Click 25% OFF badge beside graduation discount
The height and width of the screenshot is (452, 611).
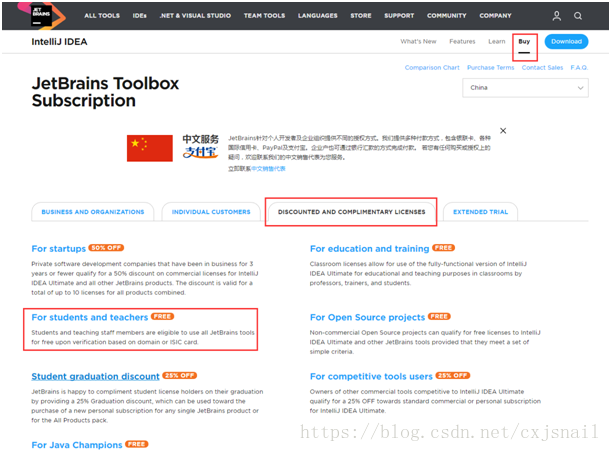(180, 376)
